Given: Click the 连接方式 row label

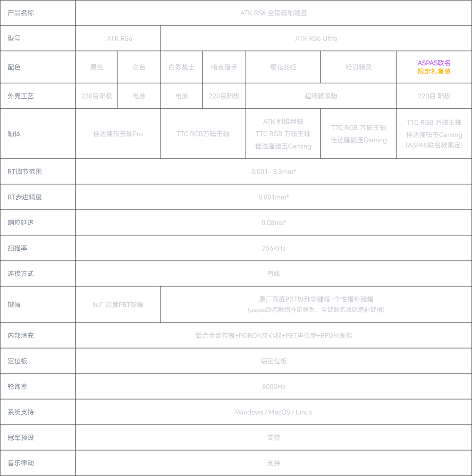Looking at the screenshot, I should coord(21,273).
